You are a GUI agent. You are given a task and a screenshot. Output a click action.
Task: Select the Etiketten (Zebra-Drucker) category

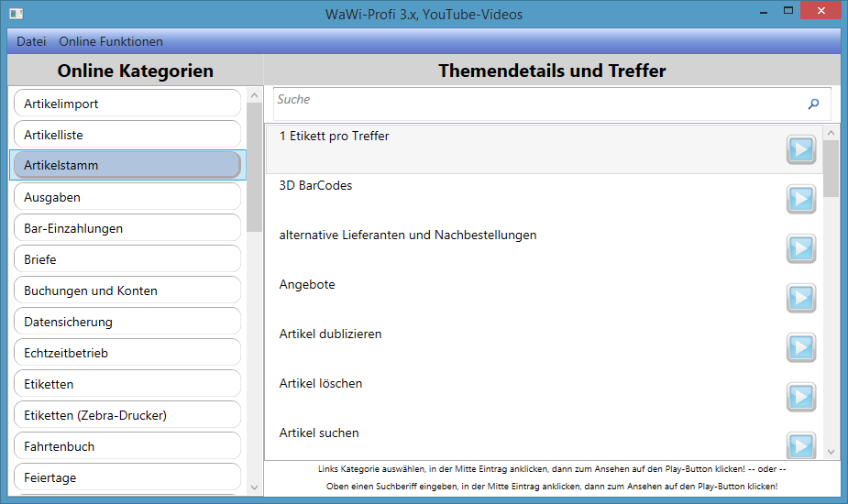click(x=127, y=415)
